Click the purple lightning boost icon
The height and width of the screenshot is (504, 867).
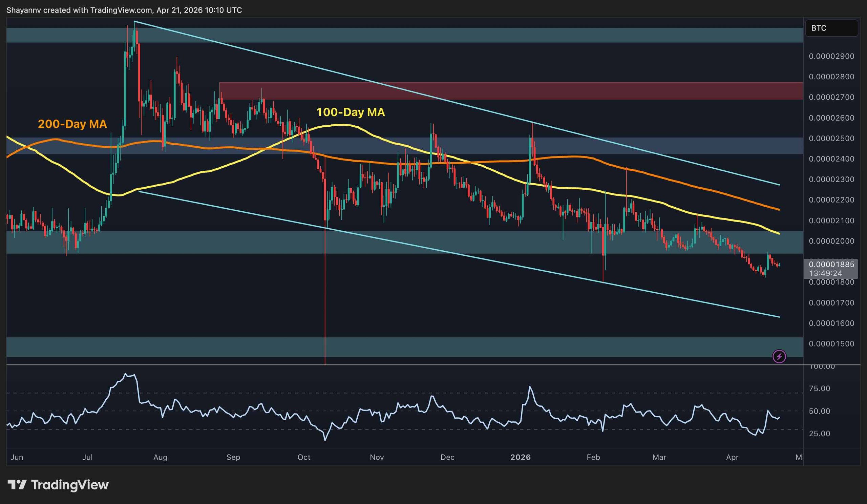tap(779, 356)
